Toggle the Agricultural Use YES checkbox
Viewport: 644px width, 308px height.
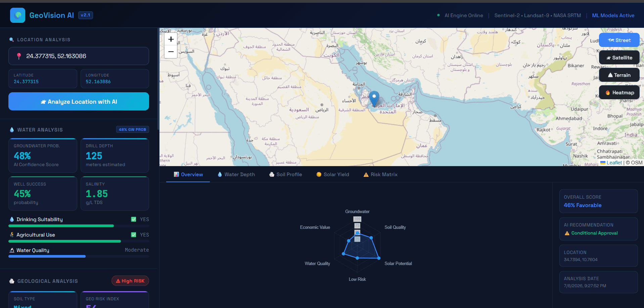[x=134, y=235]
